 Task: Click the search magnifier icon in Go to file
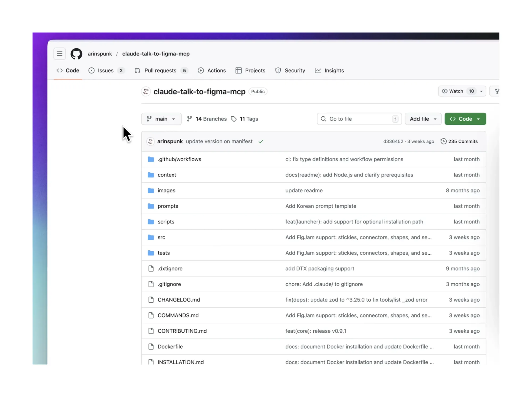pyautogui.click(x=323, y=119)
